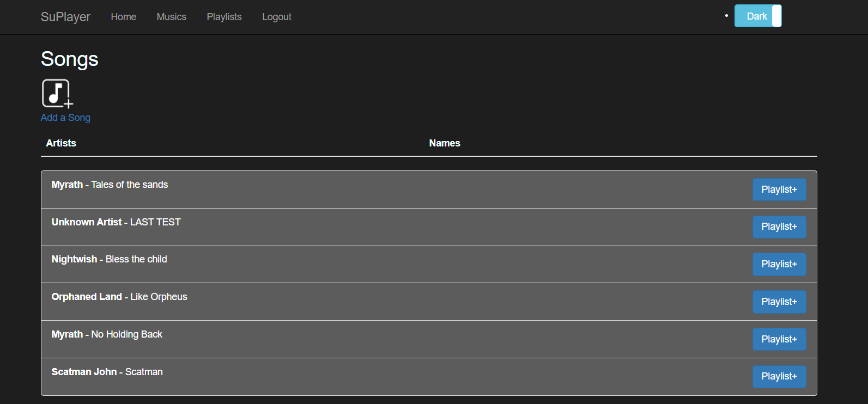The image size is (868, 404).
Task: Toggle the Dark theme switch
Action: (x=757, y=16)
